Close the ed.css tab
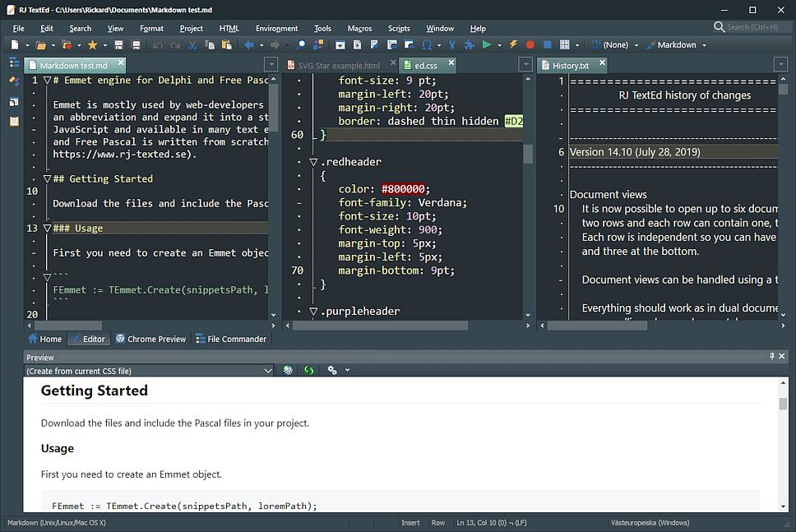The width and height of the screenshot is (796, 532). point(451,62)
